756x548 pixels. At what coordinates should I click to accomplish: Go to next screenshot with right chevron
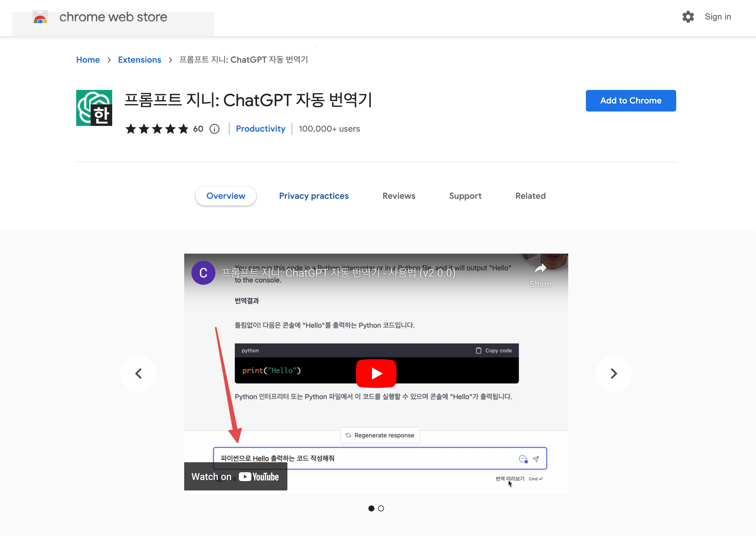(613, 374)
